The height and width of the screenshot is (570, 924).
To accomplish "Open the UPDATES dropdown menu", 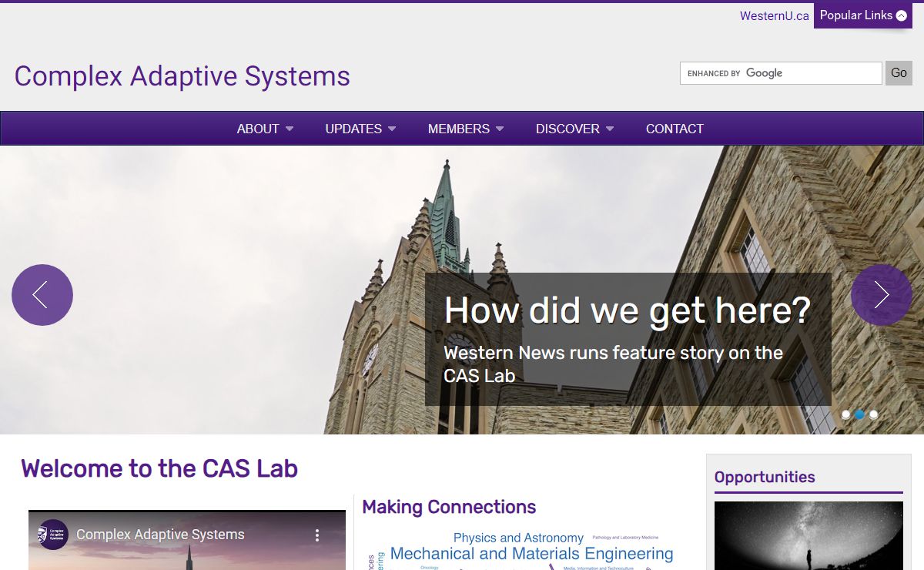I will (360, 129).
